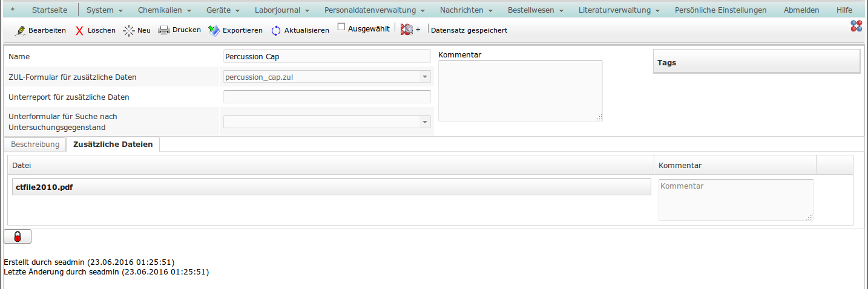The width and height of the screenshot is (868, 289).
Task: Open the Laborjournal menu
Action: [x=282, y=10]
